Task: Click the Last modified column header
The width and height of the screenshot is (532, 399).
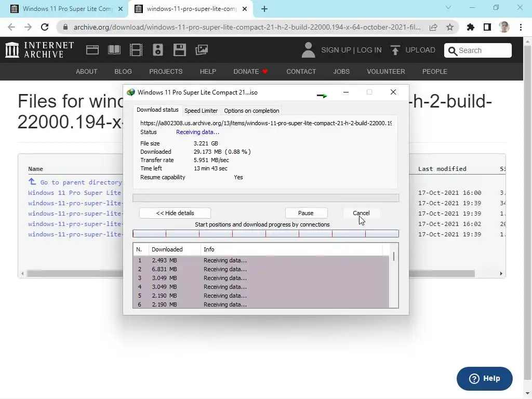Action: tap(442, 169)
